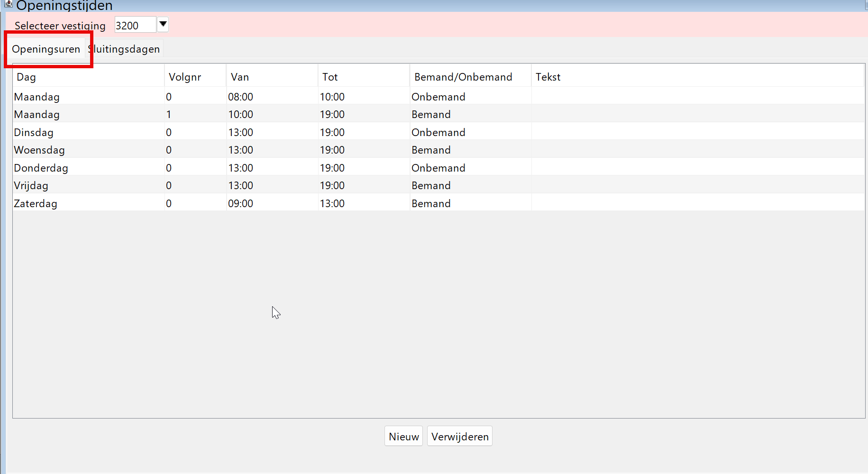868x474 pixels.
Task: Switch to the Openingsuren tab
Action: pyautogui.click(x=46, y=49)
